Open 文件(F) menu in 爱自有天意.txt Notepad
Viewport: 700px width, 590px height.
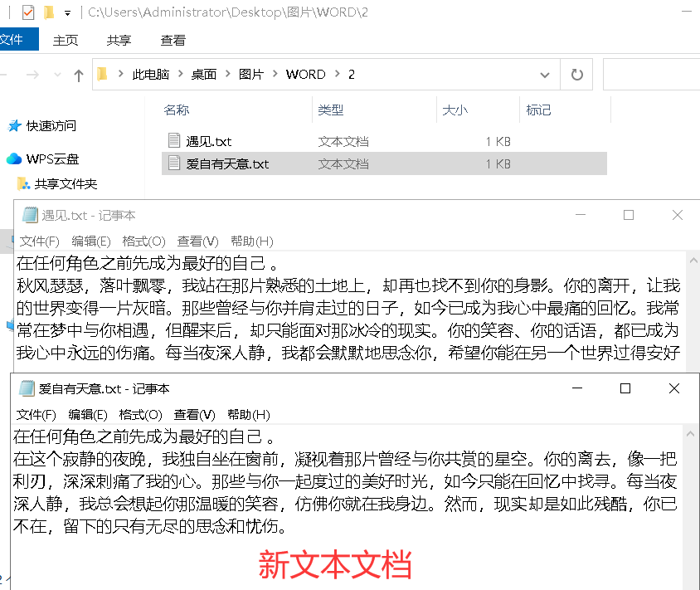click(36, 414)
